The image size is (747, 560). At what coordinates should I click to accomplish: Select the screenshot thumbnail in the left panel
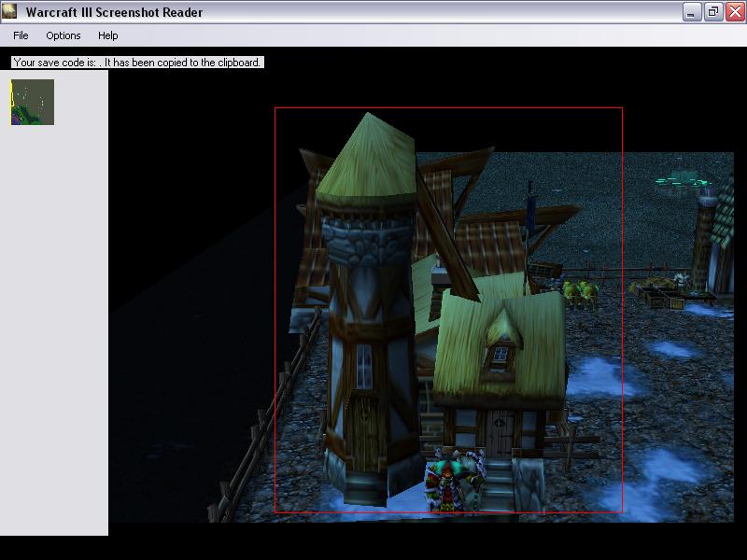pyautogui.click(x=33, y=102)
